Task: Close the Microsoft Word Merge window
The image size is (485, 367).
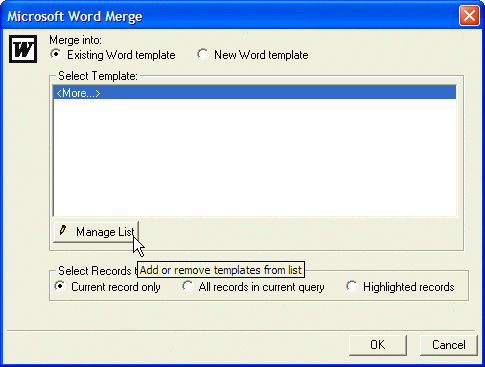Action: point(469,16)
